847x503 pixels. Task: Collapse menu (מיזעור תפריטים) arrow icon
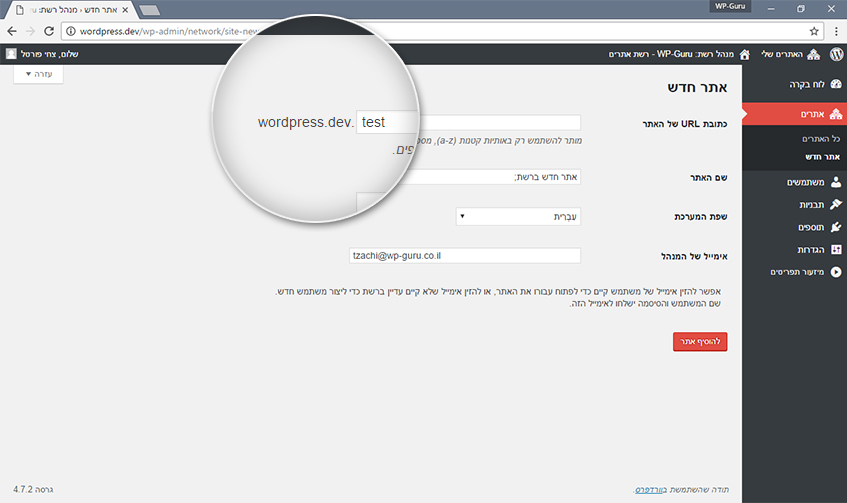(x=836, y=272)
